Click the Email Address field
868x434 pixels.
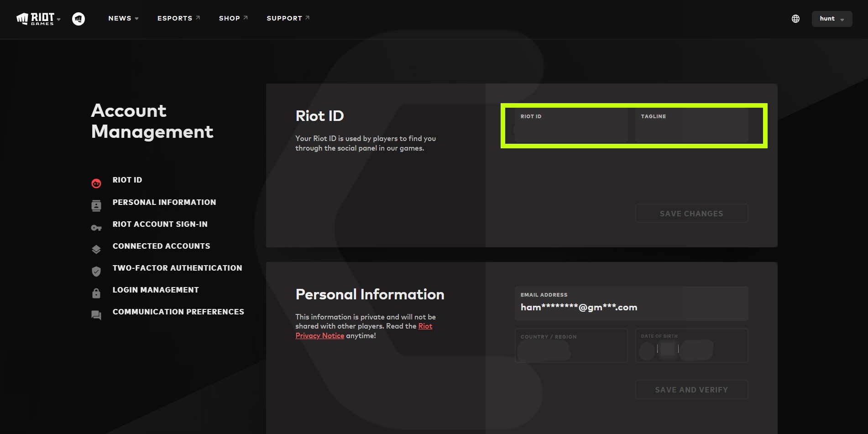click(631, 303)
